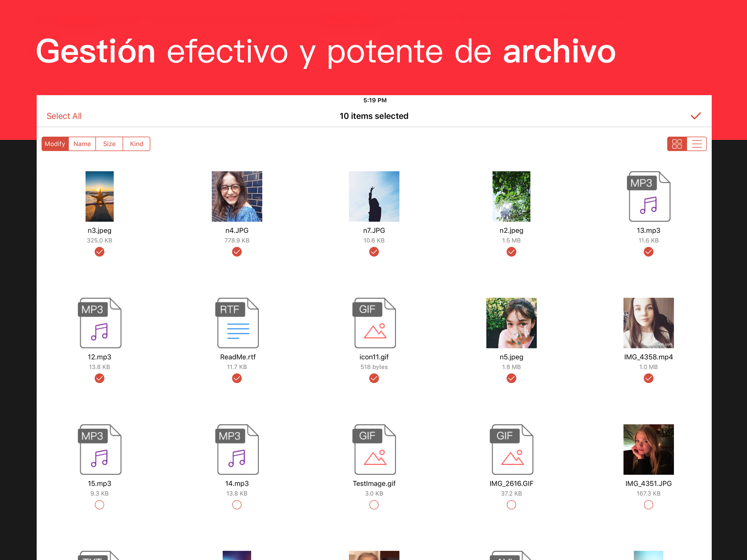The image size is (747, 560).
Task: Open the n7.JPG silhouette thumbnail
Action: 374,196
